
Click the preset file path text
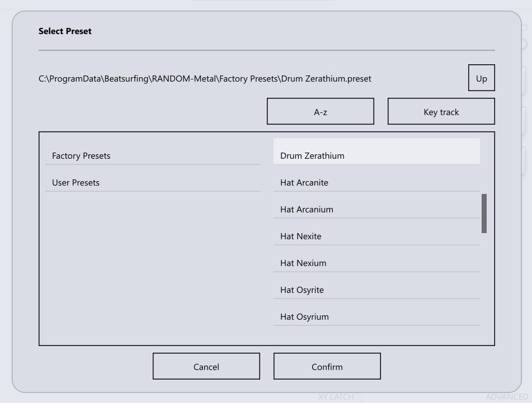pos(205,79)
